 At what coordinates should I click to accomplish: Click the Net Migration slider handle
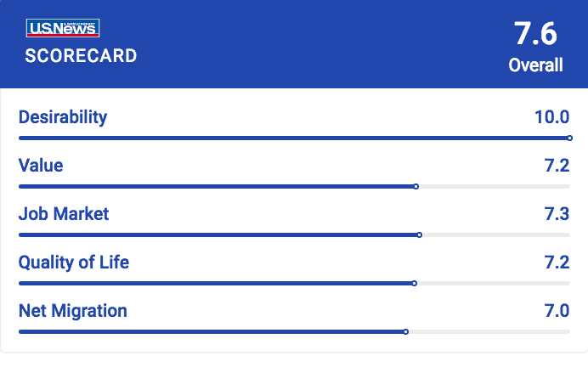[x=406, y=332]
